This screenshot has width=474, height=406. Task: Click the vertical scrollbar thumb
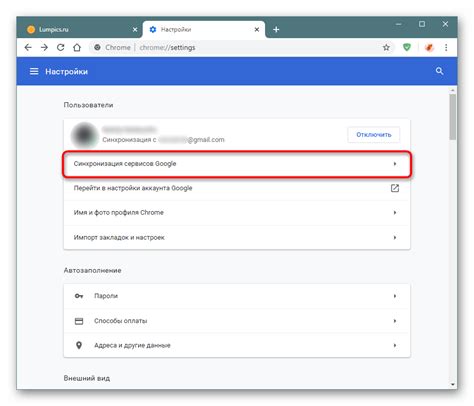(452, 117)
